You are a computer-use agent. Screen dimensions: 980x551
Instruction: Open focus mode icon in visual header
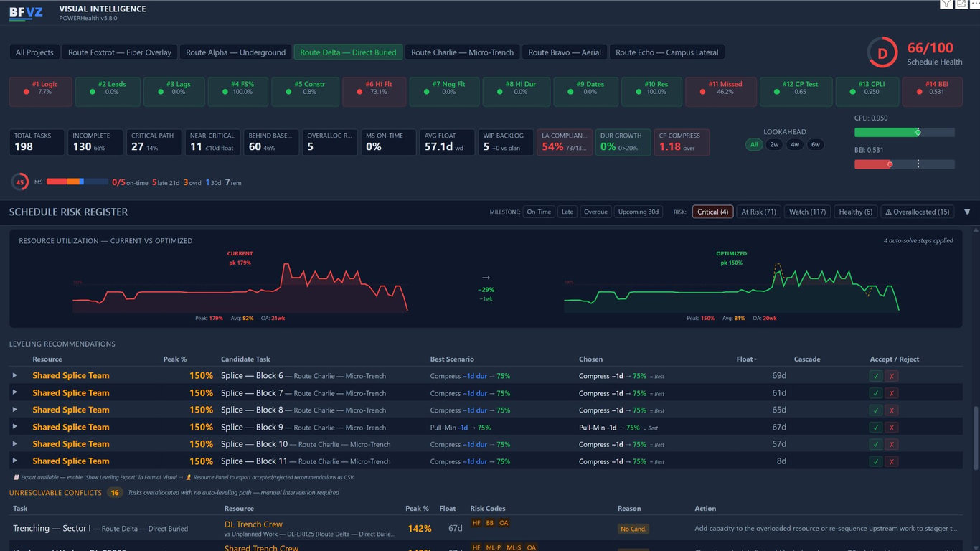tap(961, 4)
